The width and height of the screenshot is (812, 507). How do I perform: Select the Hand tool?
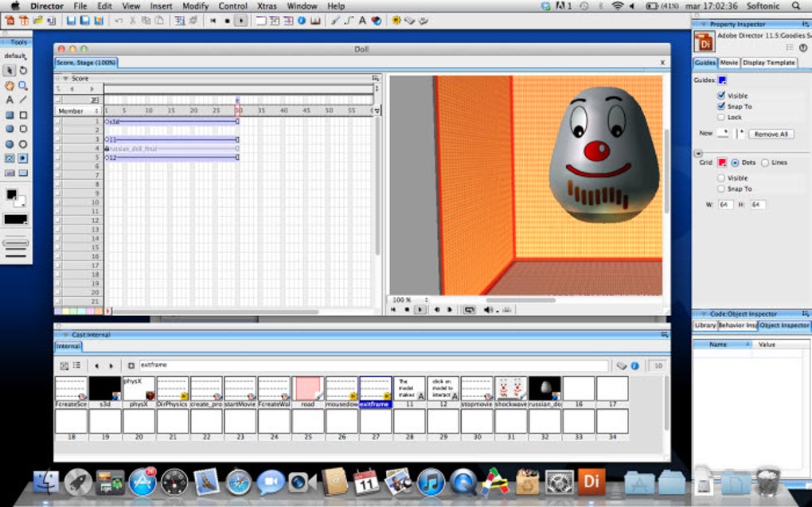[10, 85]
